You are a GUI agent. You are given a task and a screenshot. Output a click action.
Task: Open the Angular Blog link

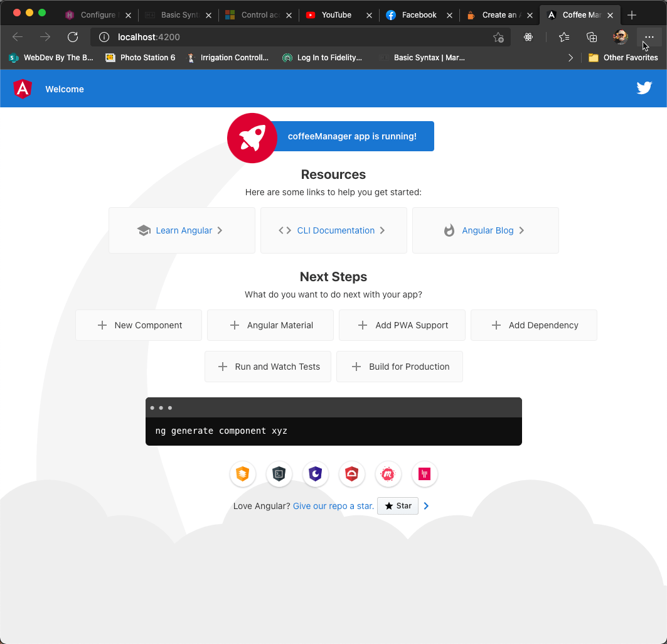(x=488, y=230)
